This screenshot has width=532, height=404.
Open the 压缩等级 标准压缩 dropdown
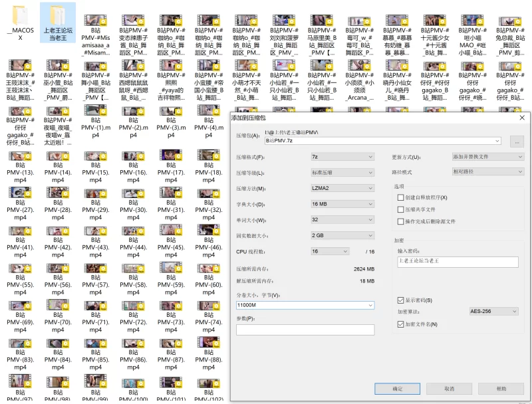click(342, 173)
